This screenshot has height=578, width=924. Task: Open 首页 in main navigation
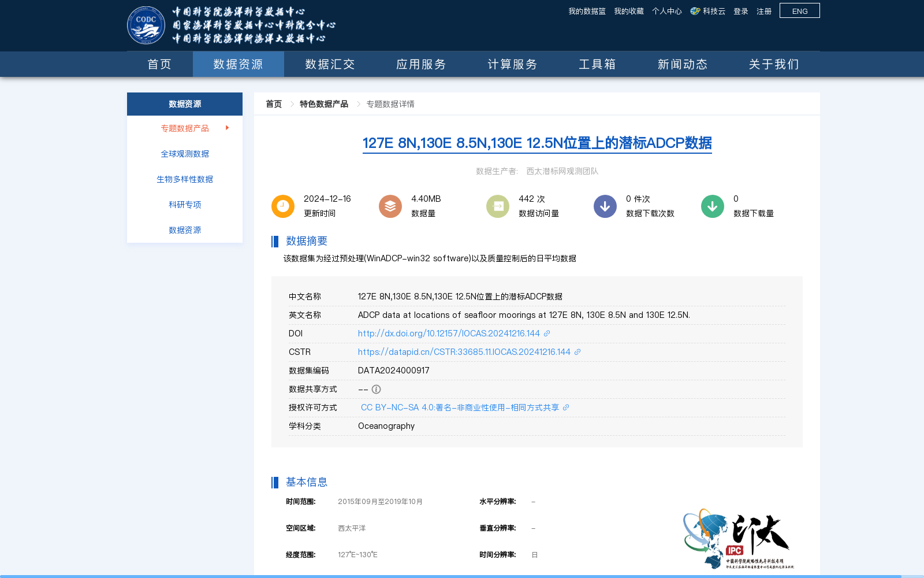[x=160, y=64]
